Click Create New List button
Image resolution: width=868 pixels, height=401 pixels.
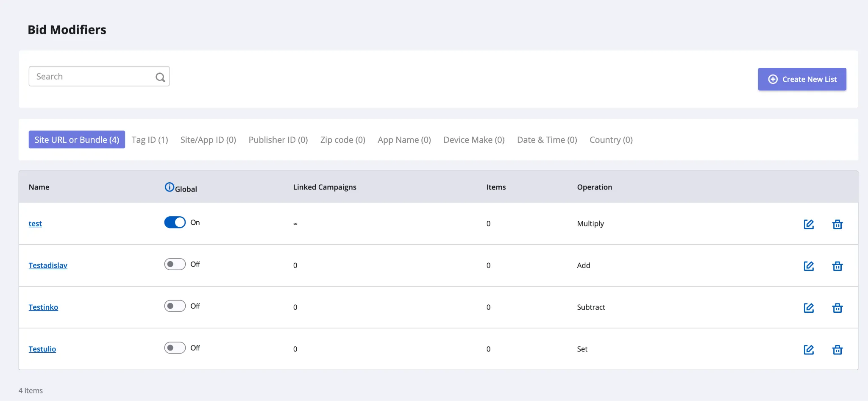pyautogui.click(x=802, y=79)
